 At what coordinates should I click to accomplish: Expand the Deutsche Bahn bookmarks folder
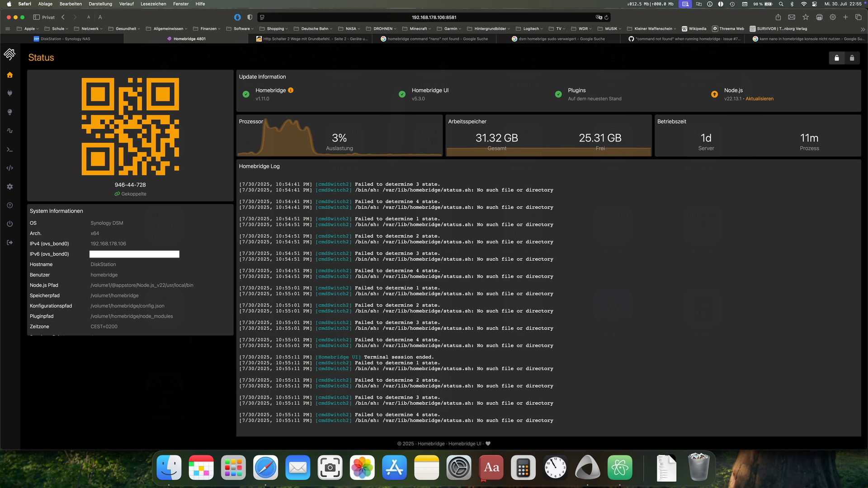[x=315, y=28]
